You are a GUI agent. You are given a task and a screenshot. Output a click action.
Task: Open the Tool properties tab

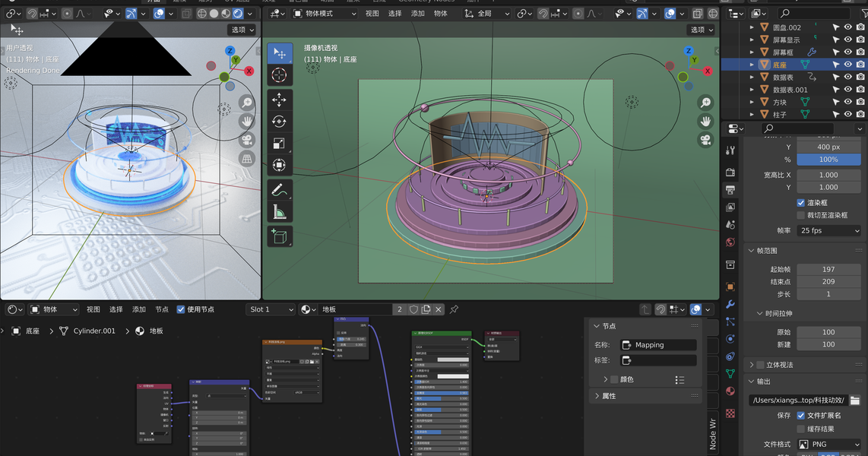coord(730,150)
